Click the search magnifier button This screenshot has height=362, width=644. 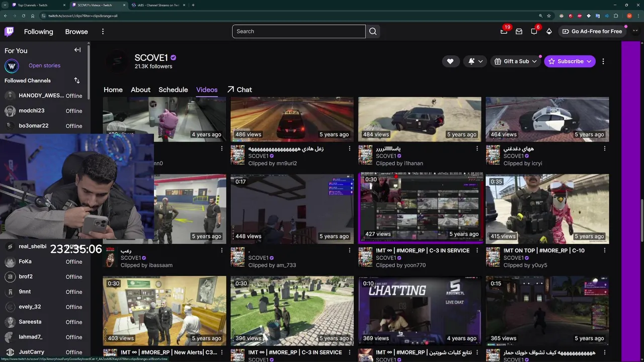[373, 31]
